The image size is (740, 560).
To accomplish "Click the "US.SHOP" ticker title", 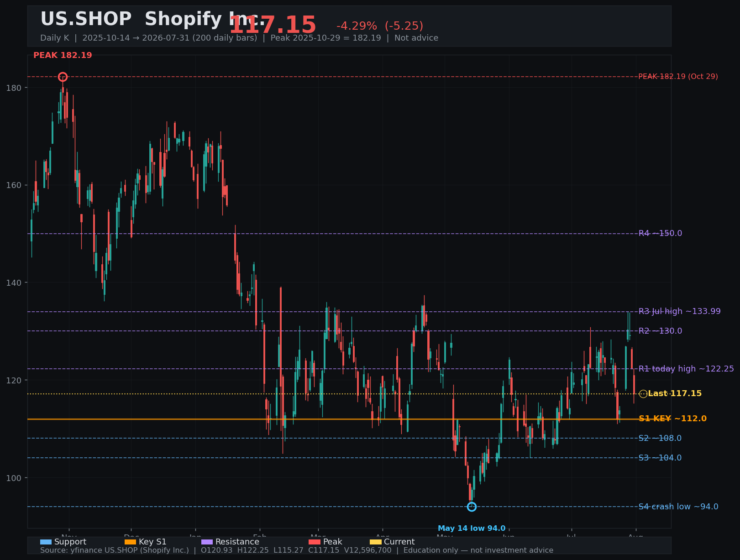I will (x=86, y=19).
